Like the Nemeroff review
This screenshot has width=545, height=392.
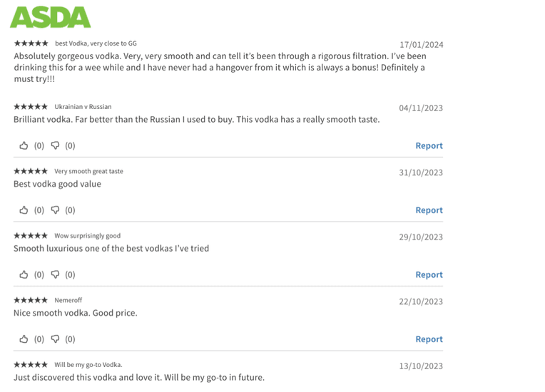pos(24,339)
